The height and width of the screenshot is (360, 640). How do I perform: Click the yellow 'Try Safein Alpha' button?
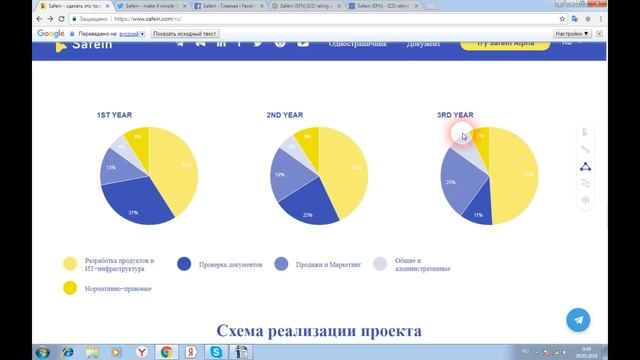point(505,45)
